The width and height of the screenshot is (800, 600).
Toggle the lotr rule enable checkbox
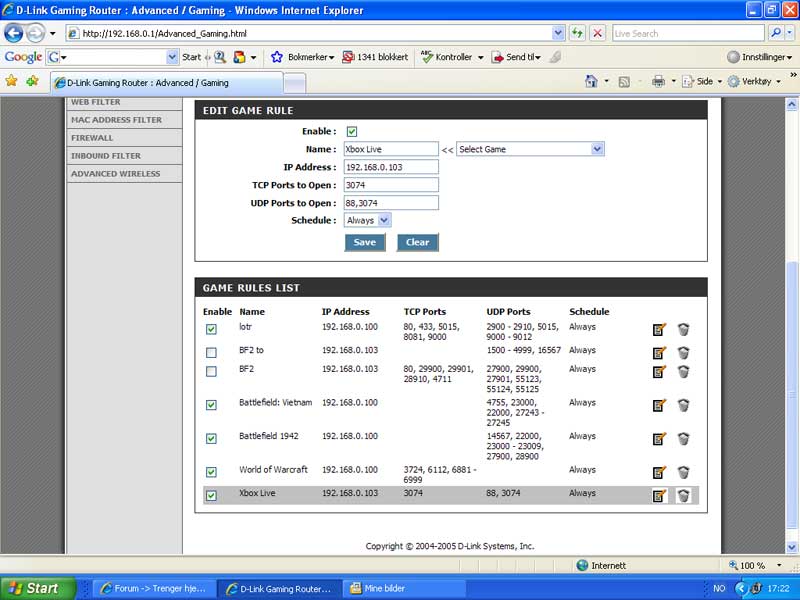(x=211, y=329)
